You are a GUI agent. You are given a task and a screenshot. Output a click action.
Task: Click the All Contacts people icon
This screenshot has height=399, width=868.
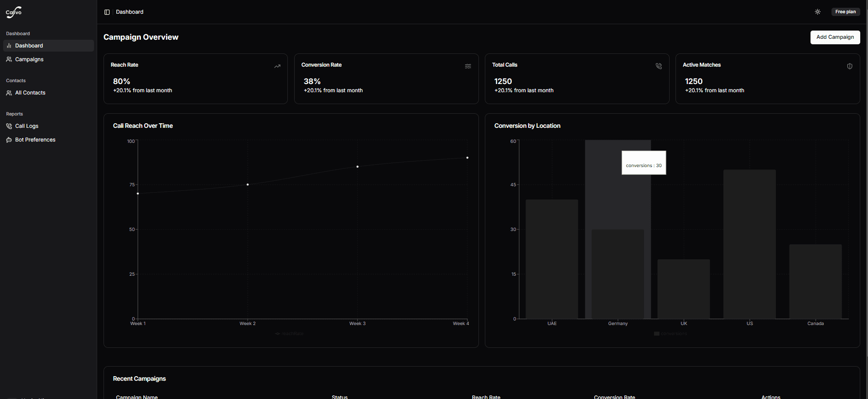pos(9,93)
